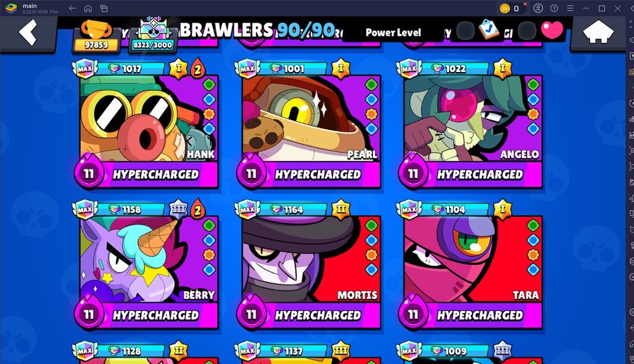Click the BlueStacks coin balance
634x364 pixels.
(x=510, y=8)
